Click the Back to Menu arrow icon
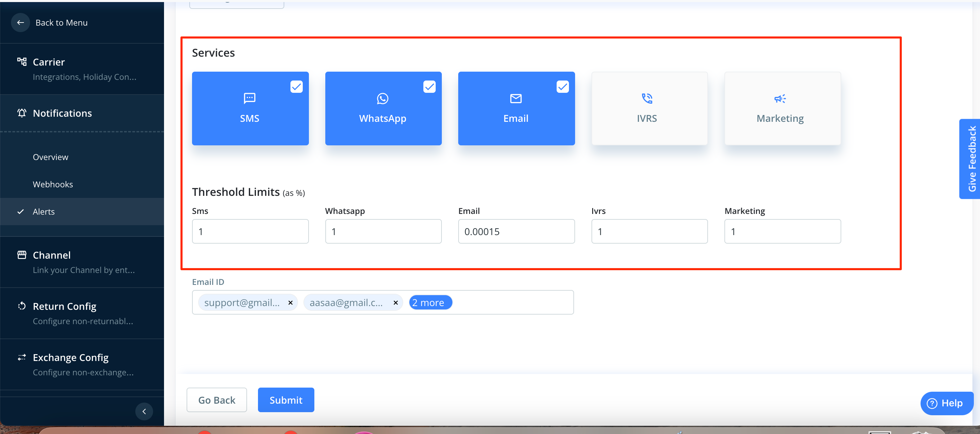 pos(21,23)
